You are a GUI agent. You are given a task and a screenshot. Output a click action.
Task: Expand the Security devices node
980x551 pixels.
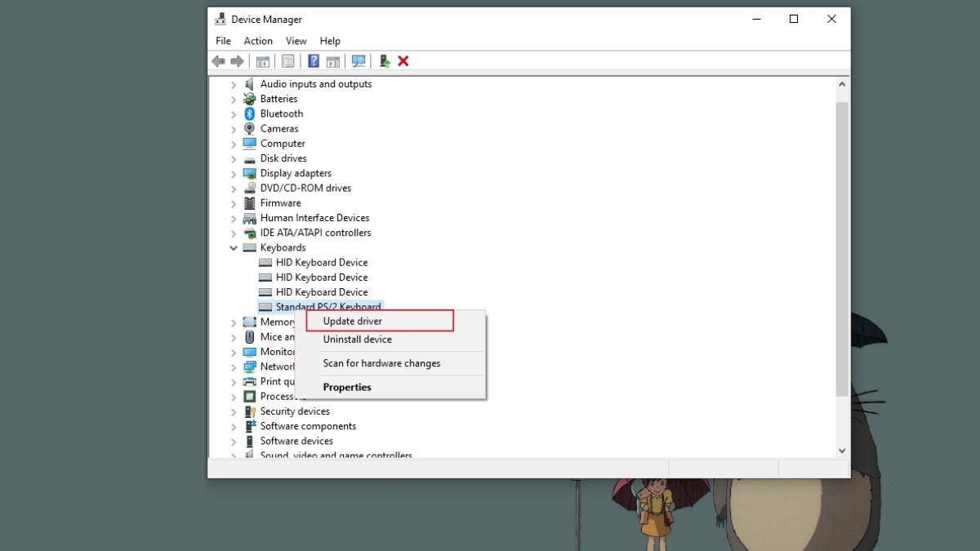click(x=234, y=412)
